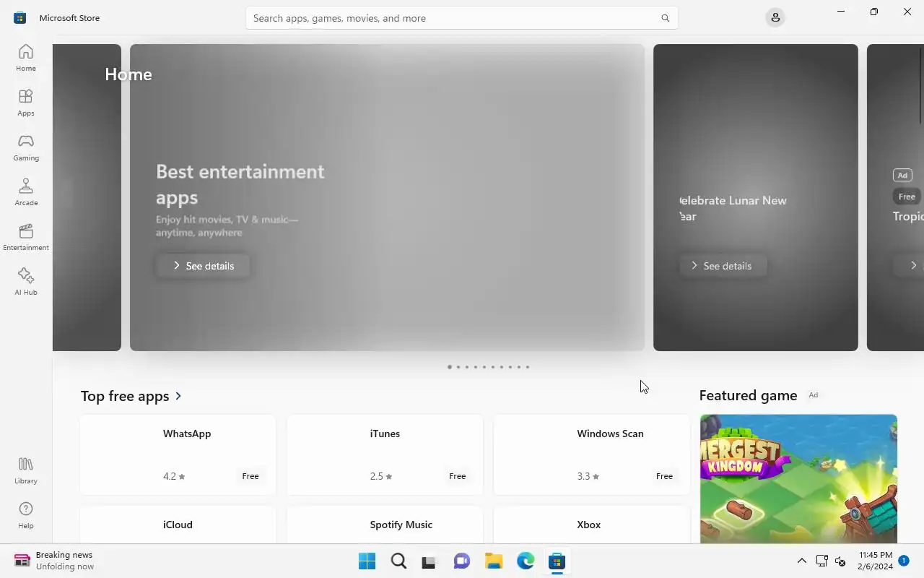Click the Featured game heading
This screenshot has width=924, height=578.
pyautogui.click(x=748, y=395)
